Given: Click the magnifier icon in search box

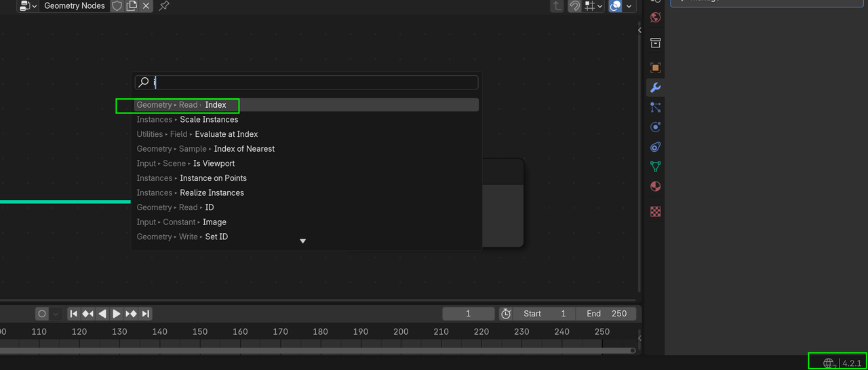Looking at the screenshot, I should (x=144, y=82).
